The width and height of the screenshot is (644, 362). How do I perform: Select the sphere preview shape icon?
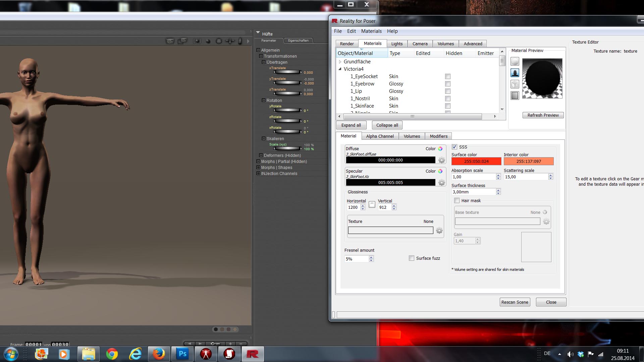click(515, 61)
